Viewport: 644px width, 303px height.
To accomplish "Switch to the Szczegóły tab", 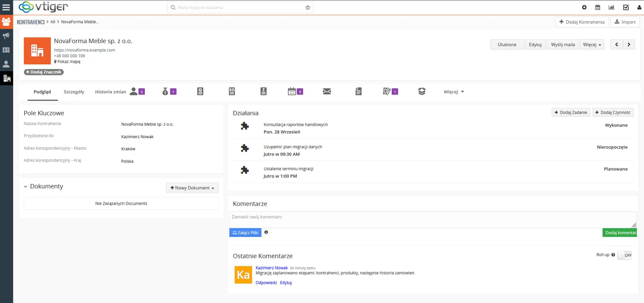I will (74, 92).
